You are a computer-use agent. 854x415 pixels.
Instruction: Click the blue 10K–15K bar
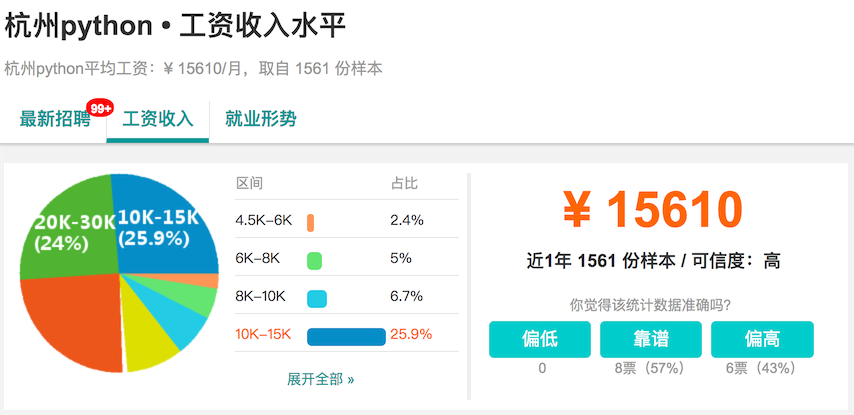346,336
